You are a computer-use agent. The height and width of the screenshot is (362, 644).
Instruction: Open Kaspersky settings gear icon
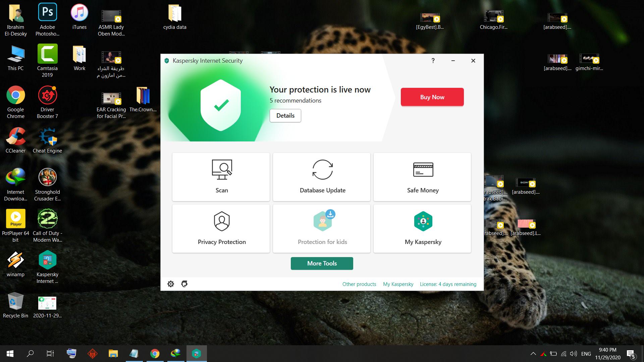171,284
